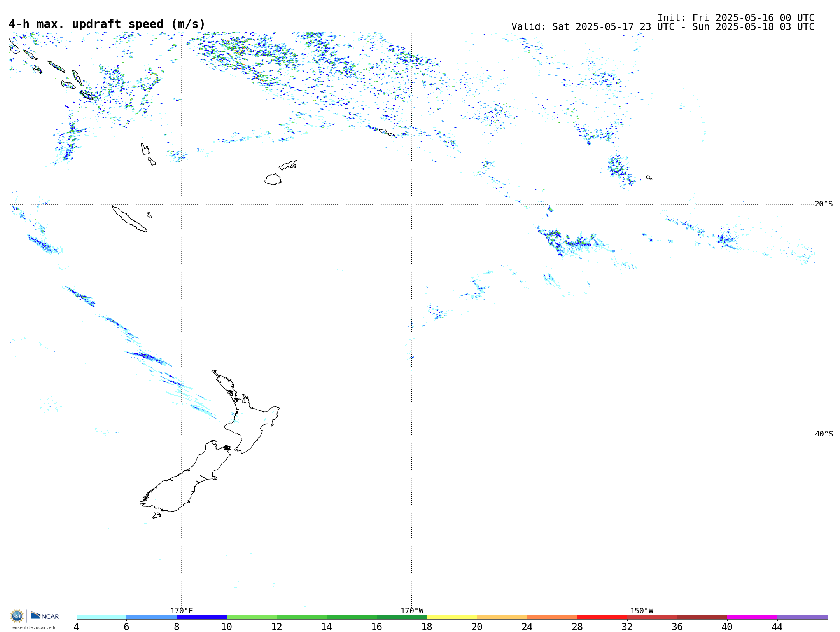Select the plot title '4-h max. updraft speed (m/s)'
840x632 pixels.
[107, 24]
